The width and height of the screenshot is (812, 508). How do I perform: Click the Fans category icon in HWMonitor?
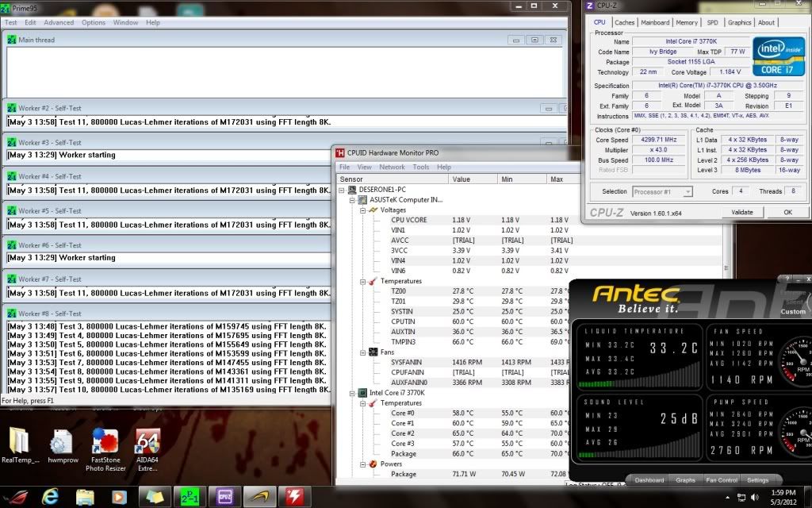373,352
